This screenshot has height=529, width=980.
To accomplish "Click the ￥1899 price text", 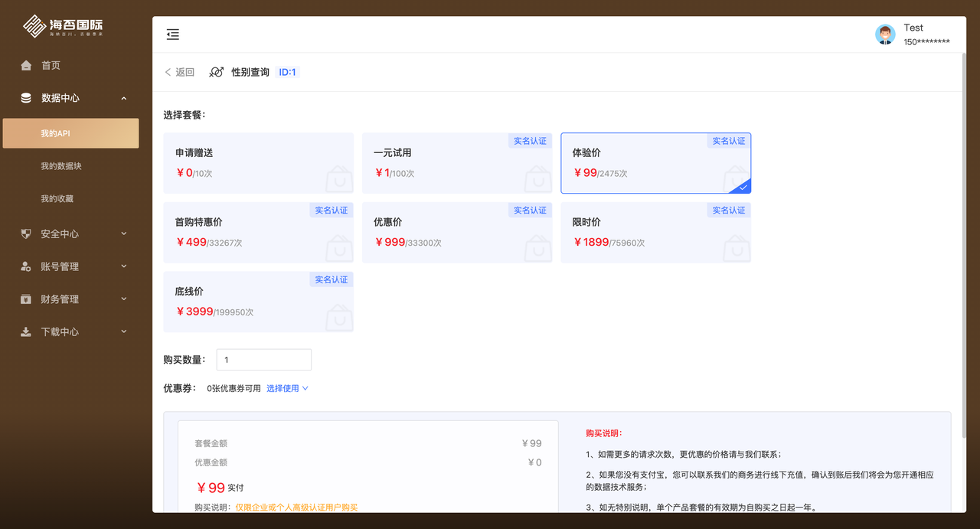I will point(591,242).
